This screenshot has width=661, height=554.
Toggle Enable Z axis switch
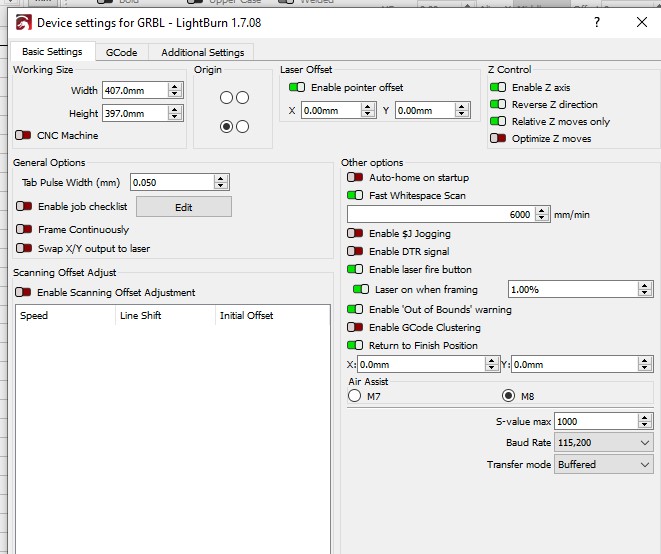(x=498, y=87)
